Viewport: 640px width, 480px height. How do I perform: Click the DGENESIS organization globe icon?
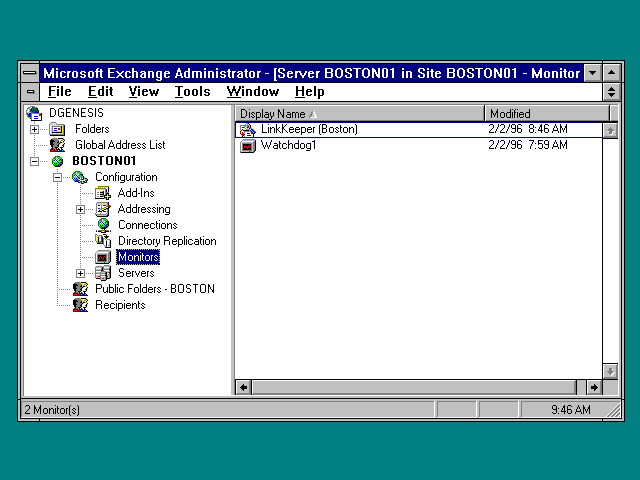pyautogui.click(x=34, y=113)
